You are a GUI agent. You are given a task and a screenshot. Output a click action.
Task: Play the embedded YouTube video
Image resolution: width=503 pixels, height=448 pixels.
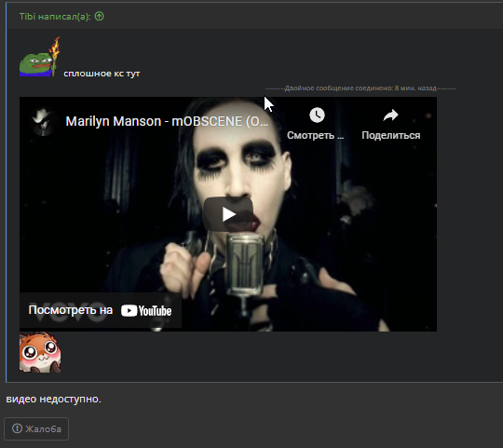(228, 214)
